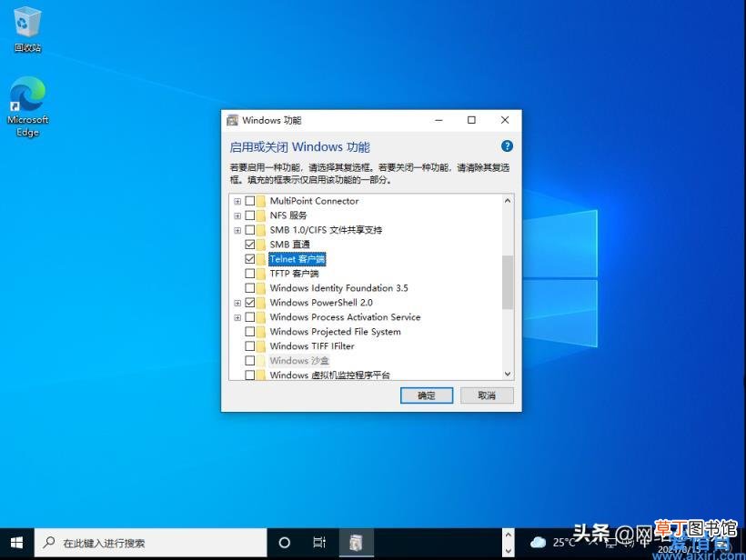Image resolution: width=746 pixels, height=560 pixels.
Task: Open the Recycle Bin desktop icon
Action: [27, 28]
